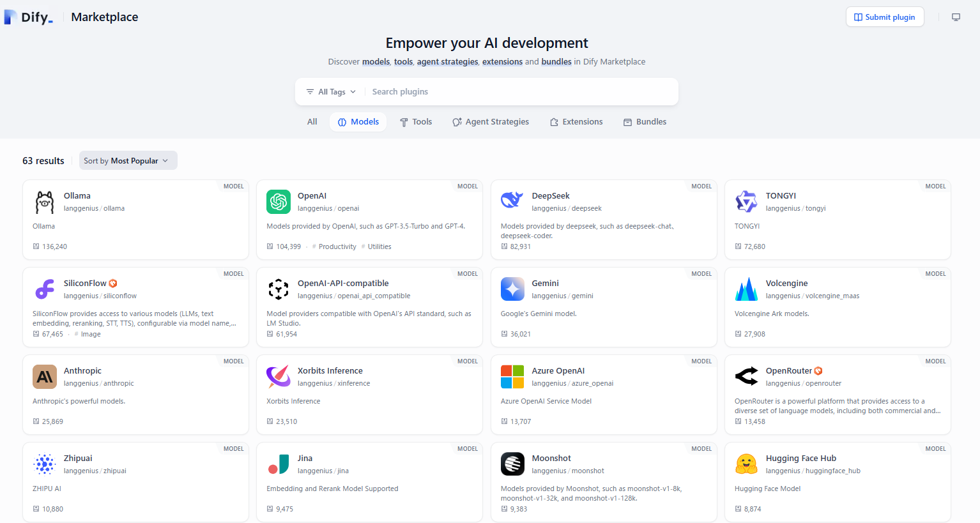Image resolution: width=980 pixels, height=523 pixels.
Task: Click the Volcengine mountain icon
Action: coord(746,289)
